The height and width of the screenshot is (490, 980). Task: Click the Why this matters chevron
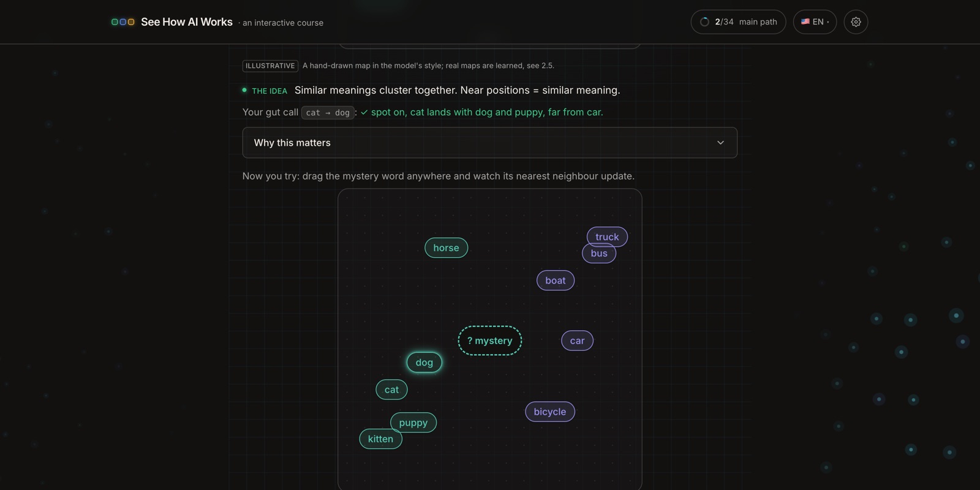point(720,143)
